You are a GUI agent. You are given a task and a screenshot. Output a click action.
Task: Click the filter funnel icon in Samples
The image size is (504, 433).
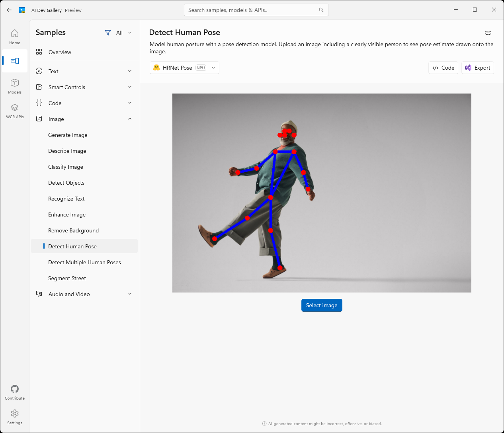tap(107, 33)
